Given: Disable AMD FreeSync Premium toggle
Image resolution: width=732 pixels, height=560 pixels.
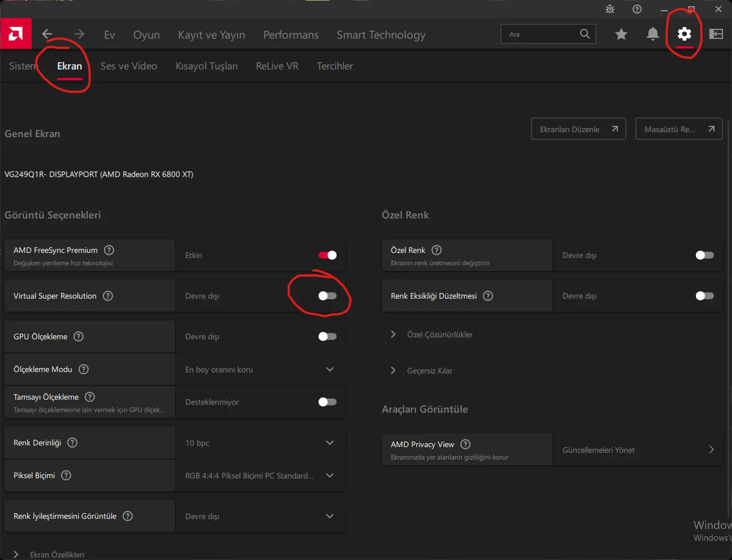Looking at the screenshot, I should 327,255.
